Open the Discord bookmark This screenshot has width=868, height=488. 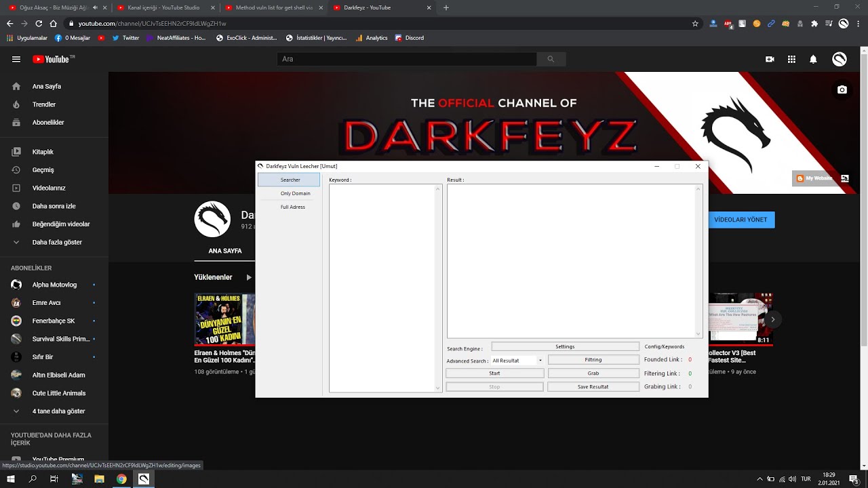[409, 38]
